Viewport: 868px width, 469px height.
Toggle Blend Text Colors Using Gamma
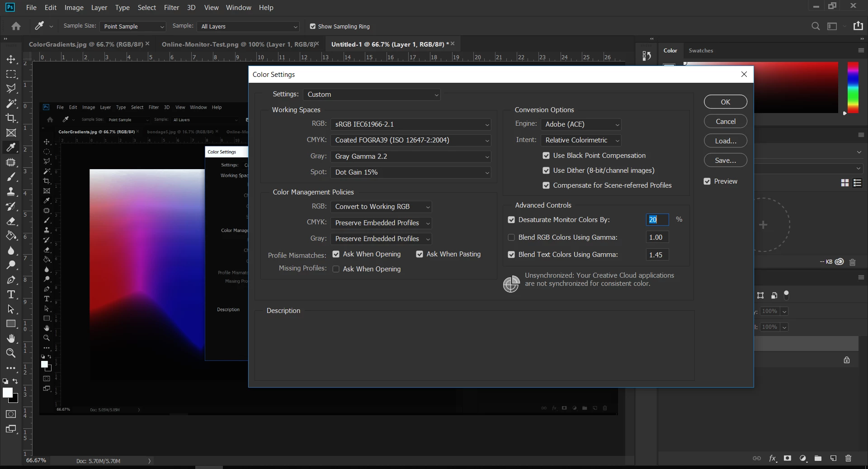tap(511, 255)
